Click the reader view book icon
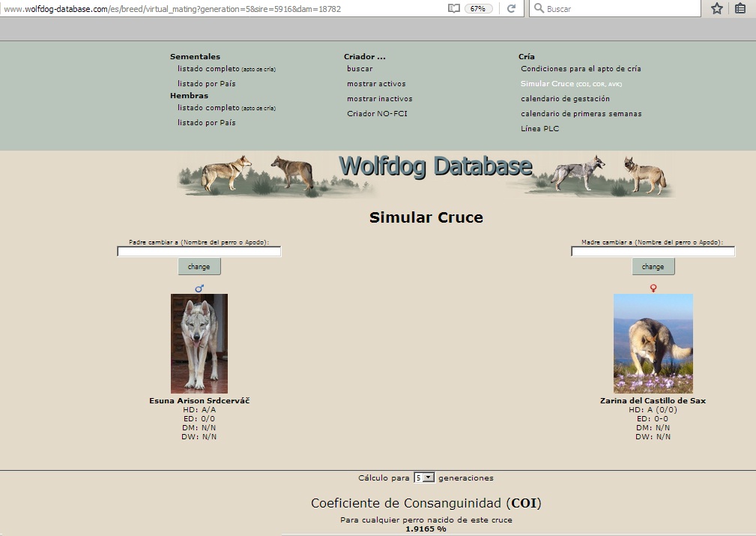Screen dimensions: 756x536 [453, 8]
